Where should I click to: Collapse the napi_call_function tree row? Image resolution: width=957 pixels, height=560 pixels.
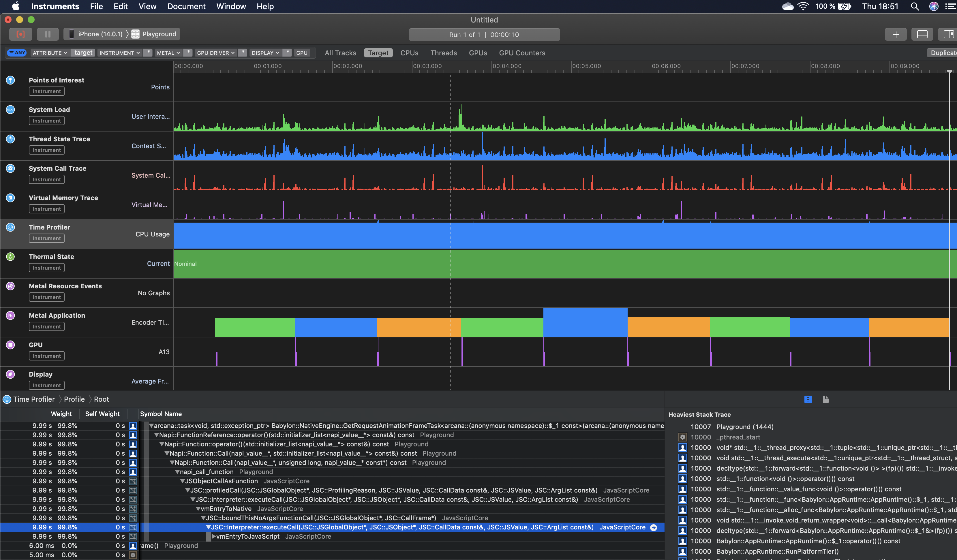[x=178, y=471]
